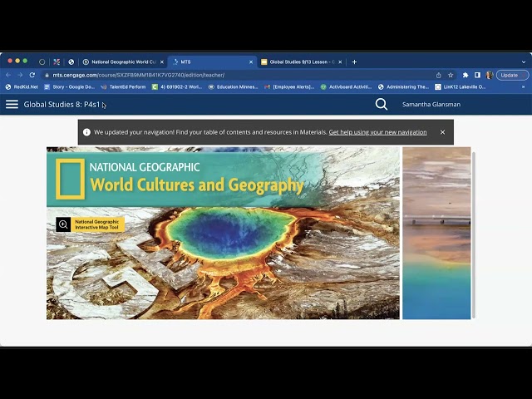Open the National Geographic Interactive Map Tool
The image size is (532, 399).
click(x=91, y=224)
